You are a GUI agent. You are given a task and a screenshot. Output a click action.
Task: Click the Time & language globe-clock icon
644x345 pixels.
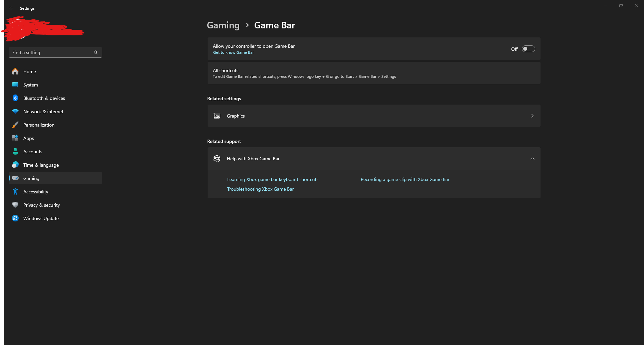(x=15, y=165)
